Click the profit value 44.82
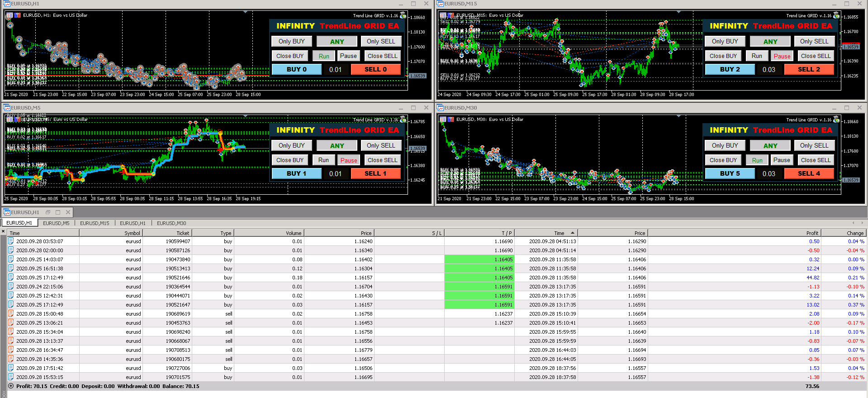The image size is (868, 398). coord(813,278)
